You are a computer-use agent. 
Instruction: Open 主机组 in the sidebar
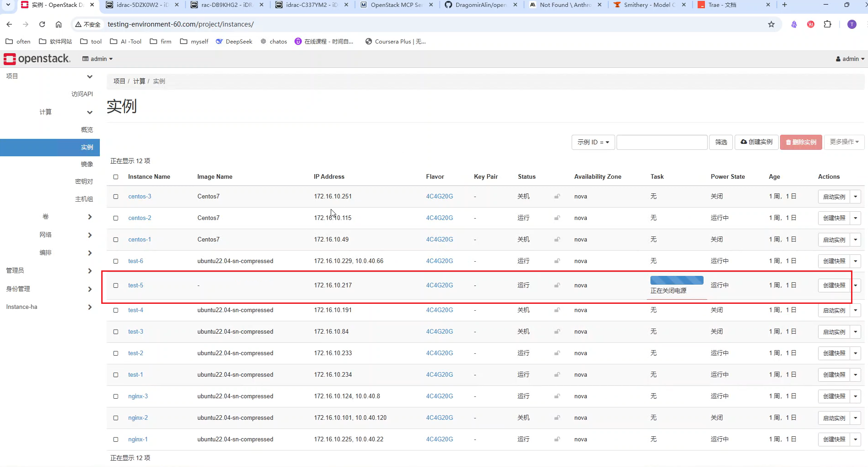coord(84,199)
